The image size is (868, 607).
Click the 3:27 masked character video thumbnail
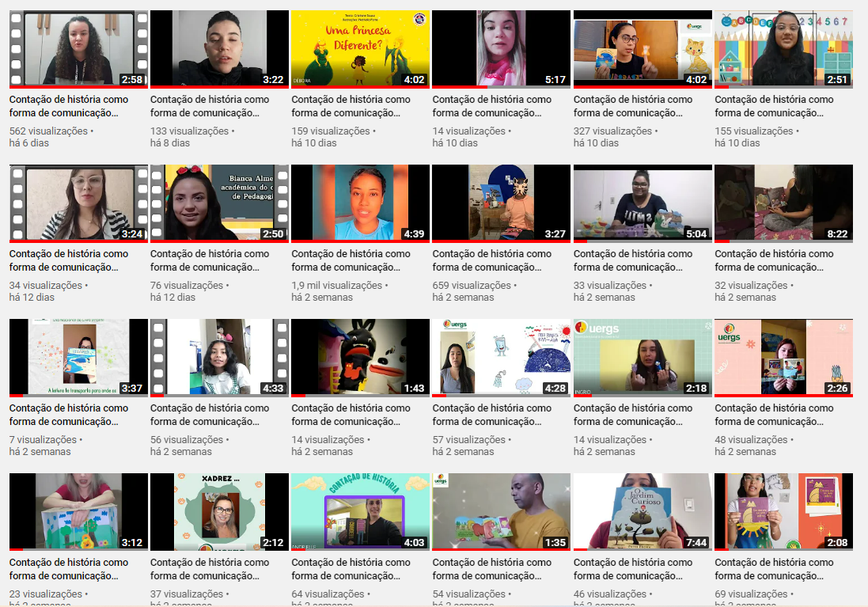501,203
